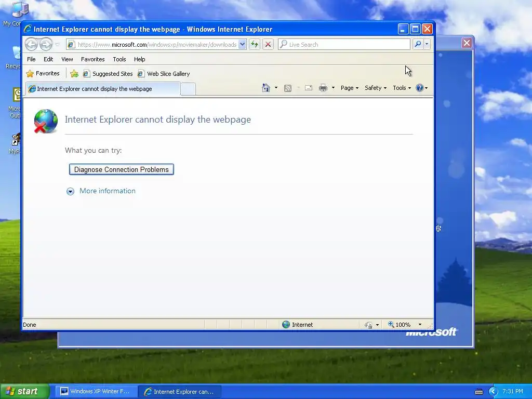Open the search provider options dropdown
The height and width of the screenshot is (399, 532).
pyautogui.click(x=427, y=45)
